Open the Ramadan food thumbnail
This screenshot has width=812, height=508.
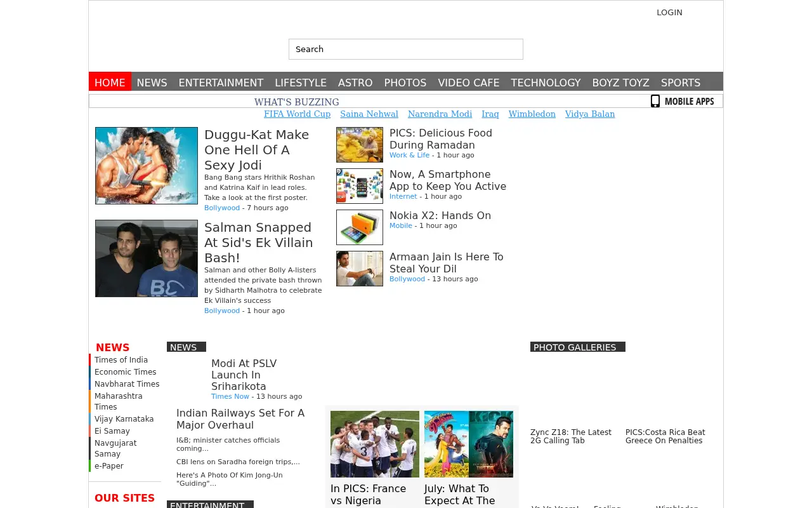360,145
